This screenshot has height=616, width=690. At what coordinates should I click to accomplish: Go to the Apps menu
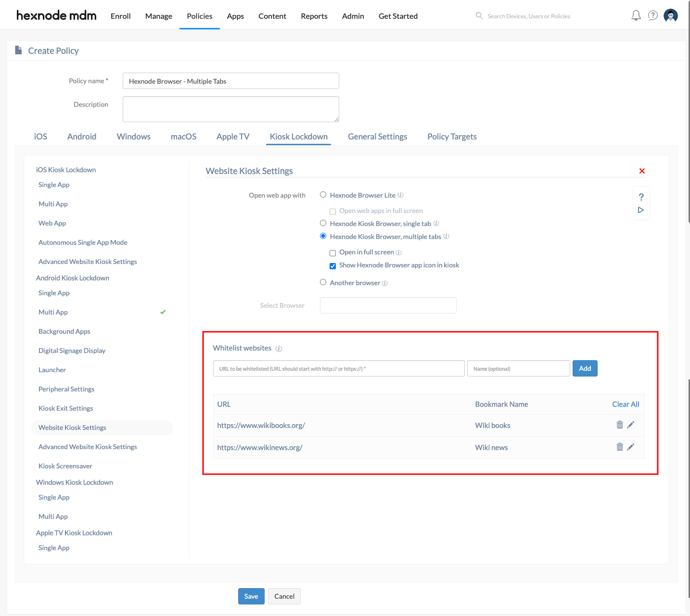coord(235,16)
